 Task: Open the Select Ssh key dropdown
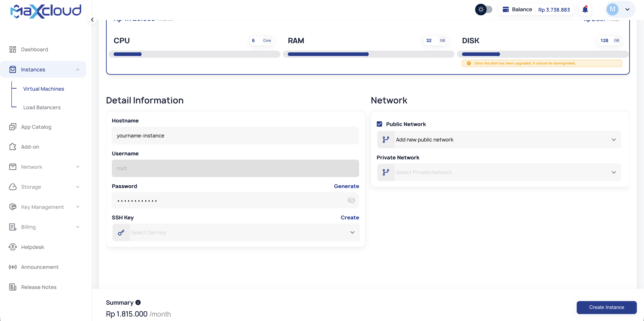[x=236, y=232]
